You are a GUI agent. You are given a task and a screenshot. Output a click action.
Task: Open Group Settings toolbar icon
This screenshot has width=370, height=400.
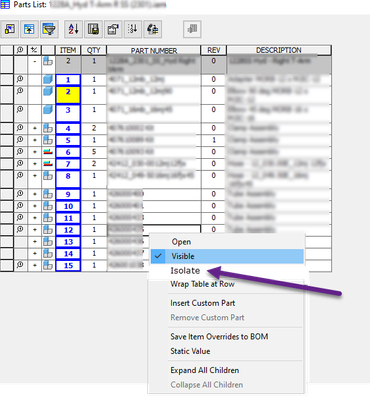coord(29,29)
